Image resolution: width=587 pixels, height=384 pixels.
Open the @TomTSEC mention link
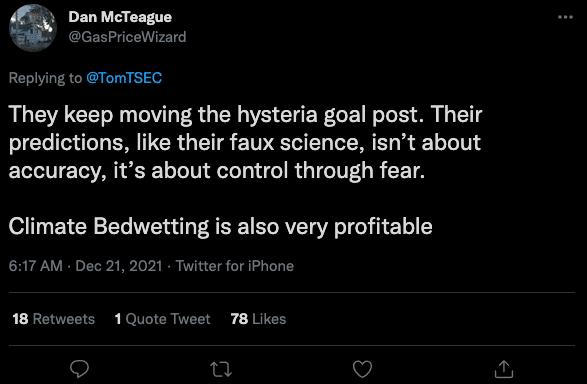click(x=124, y=78)
